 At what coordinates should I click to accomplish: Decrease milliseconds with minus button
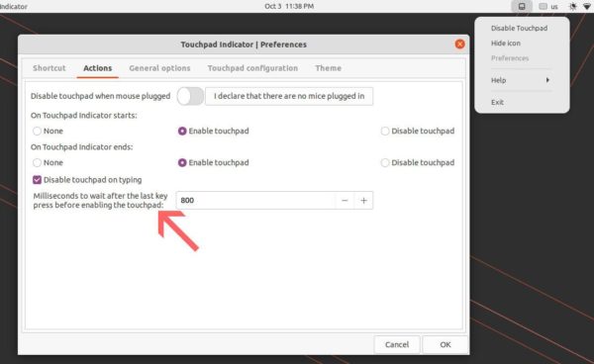click(x=345, y=201)
